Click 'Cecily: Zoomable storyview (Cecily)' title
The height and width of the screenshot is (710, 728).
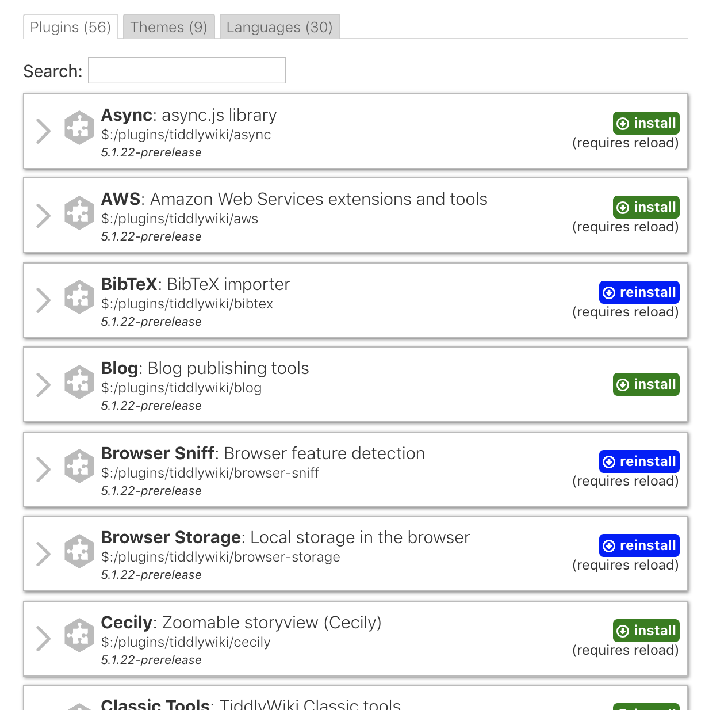point(242,623)
